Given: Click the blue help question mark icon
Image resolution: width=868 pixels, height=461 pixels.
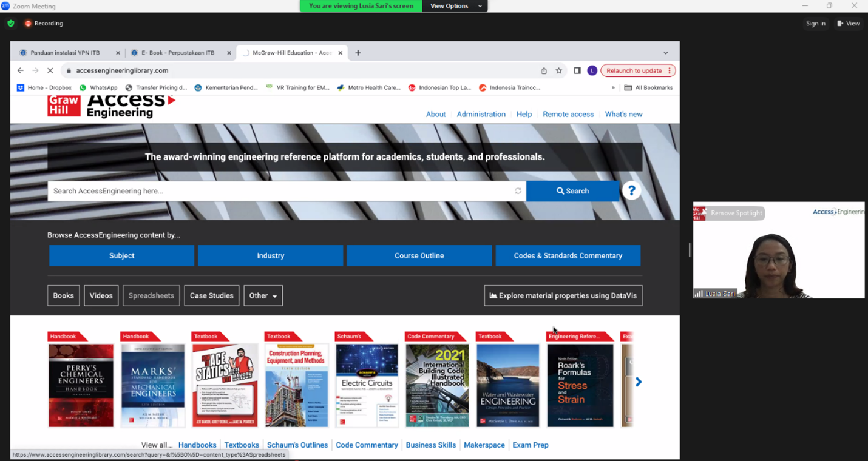Looking at the screenshot, I should pyautogui.click(x=631, y=191).
